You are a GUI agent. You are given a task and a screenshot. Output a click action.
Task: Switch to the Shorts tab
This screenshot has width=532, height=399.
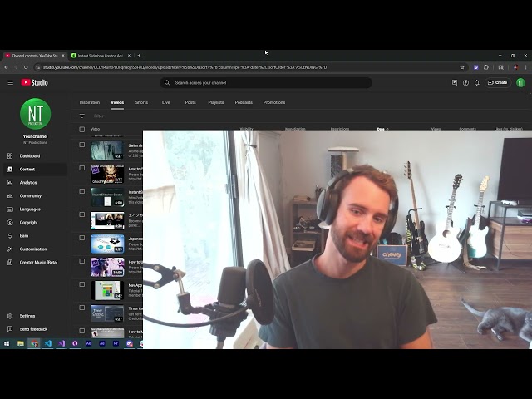point(141,102)
